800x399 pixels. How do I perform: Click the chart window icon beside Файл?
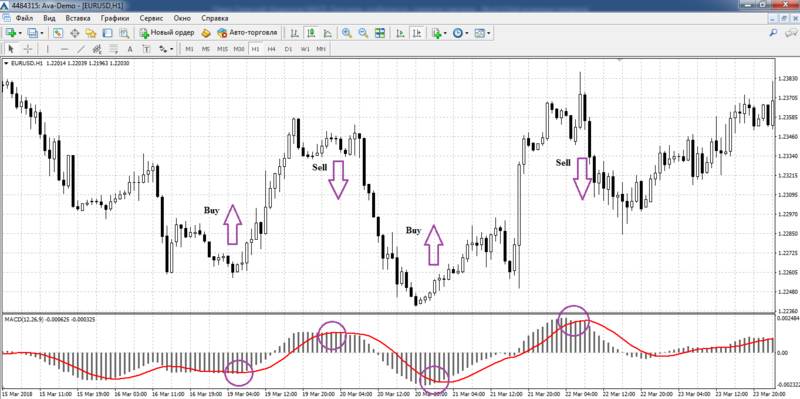pos(6,18)
